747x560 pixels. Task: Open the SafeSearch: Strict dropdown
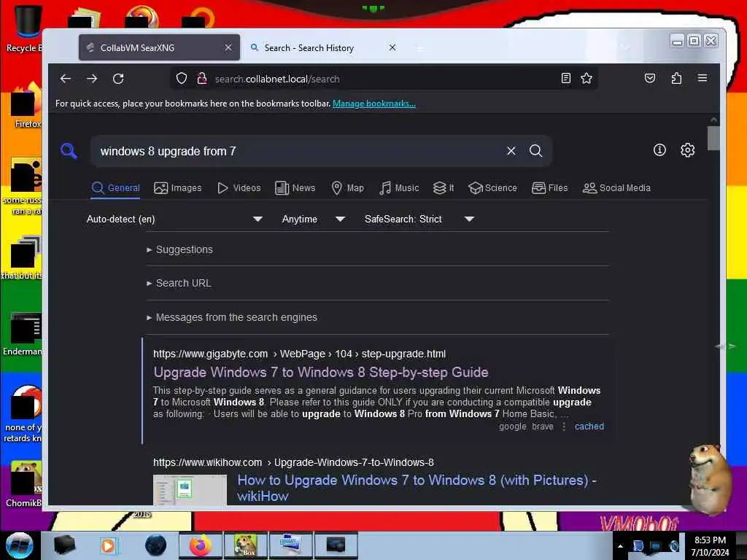(x=419, y=219)
